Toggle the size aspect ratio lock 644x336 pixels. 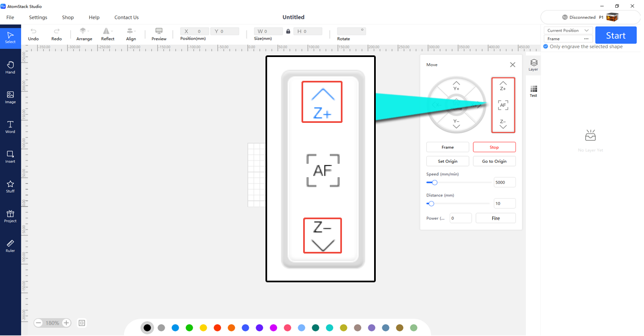[x=288, y=31]
